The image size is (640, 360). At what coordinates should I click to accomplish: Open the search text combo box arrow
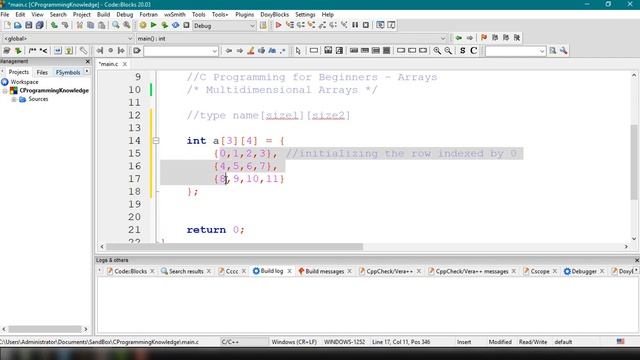[x=214, y=51]
